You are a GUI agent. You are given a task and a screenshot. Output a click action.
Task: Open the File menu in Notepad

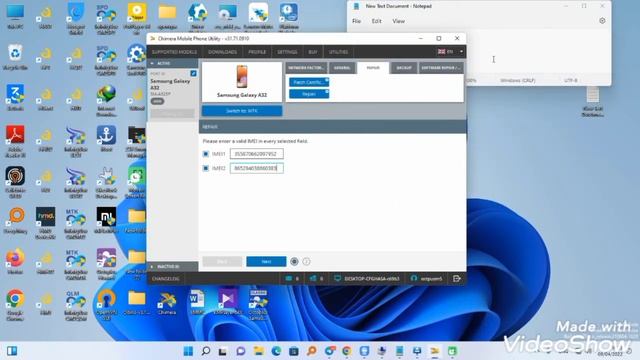tap(356, 21)
